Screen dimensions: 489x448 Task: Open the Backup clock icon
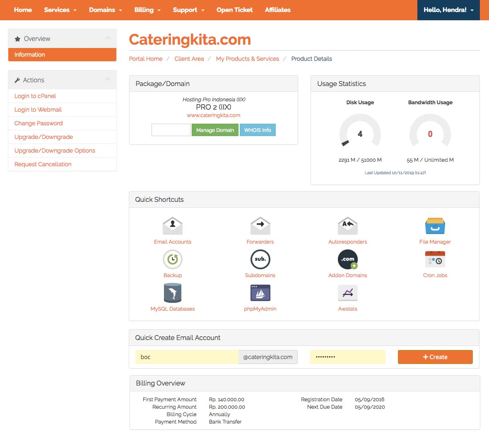tap(173, 259)
